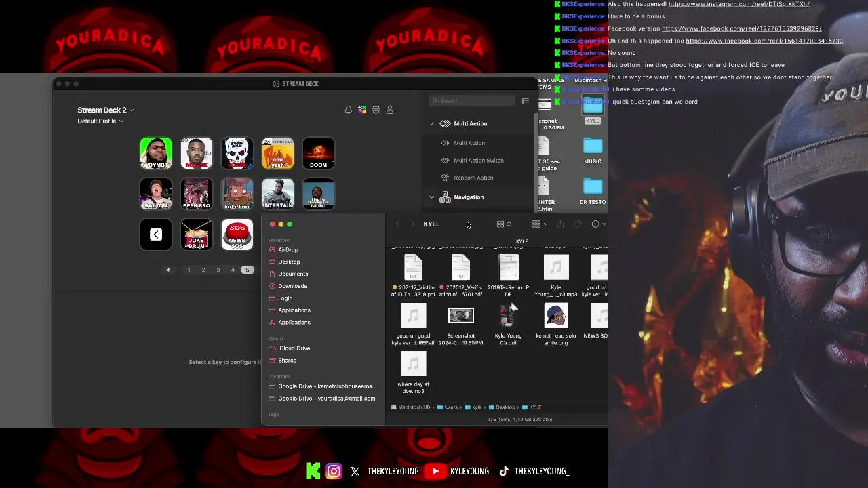Open Finder more actions ellipsis menu
This screenshot has width=868, height=488.
(598, 224)
